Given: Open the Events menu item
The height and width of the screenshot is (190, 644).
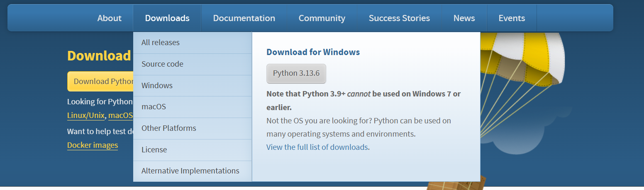Looking at the screenshot, I should [x=512, y=18].
